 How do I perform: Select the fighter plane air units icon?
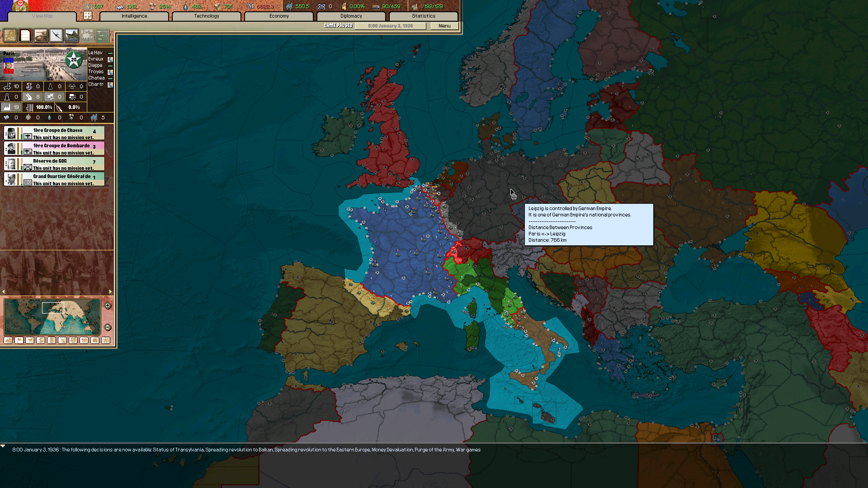pyautogui.click(x=56, y=35)
